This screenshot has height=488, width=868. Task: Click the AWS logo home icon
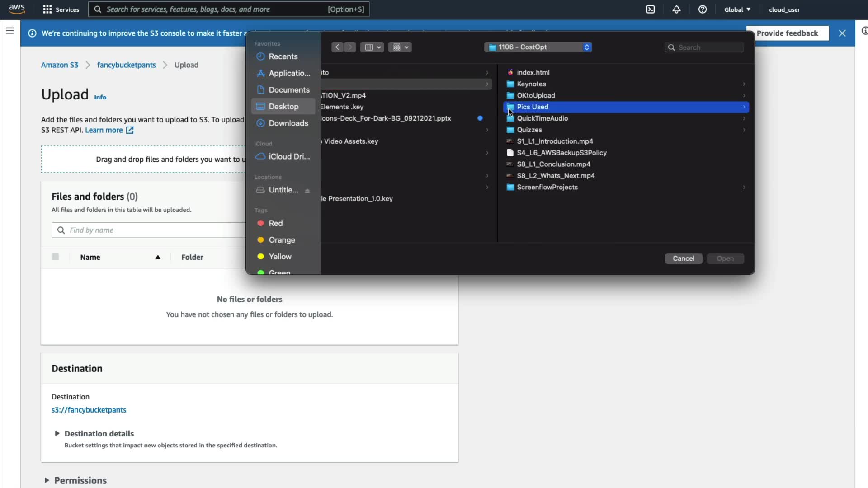coord(17,9)
